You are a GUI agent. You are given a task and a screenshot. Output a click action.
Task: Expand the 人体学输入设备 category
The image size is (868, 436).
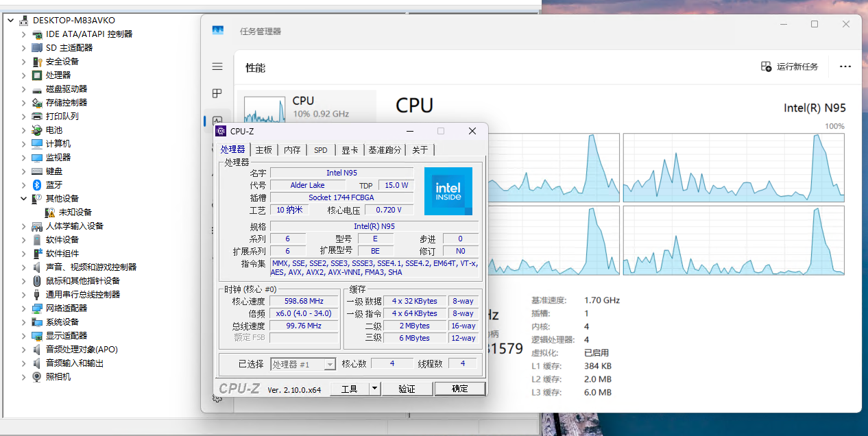click(x=23, y=226)
